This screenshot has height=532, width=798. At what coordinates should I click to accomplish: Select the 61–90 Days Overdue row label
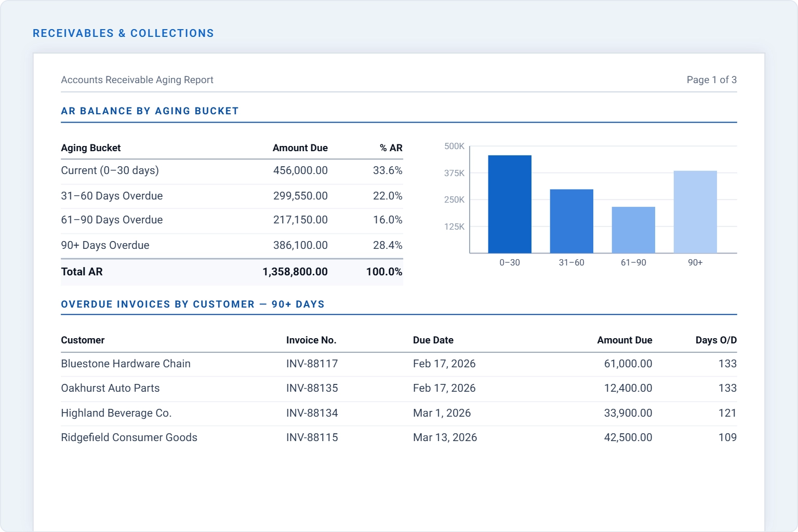coord(112,220)
